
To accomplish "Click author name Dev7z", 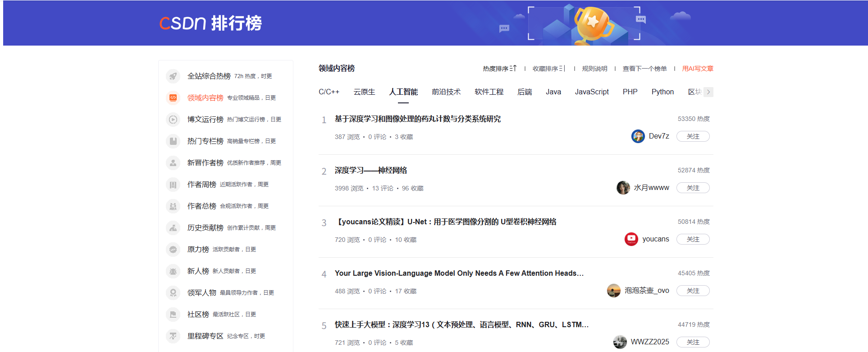I will pos(659,136).
